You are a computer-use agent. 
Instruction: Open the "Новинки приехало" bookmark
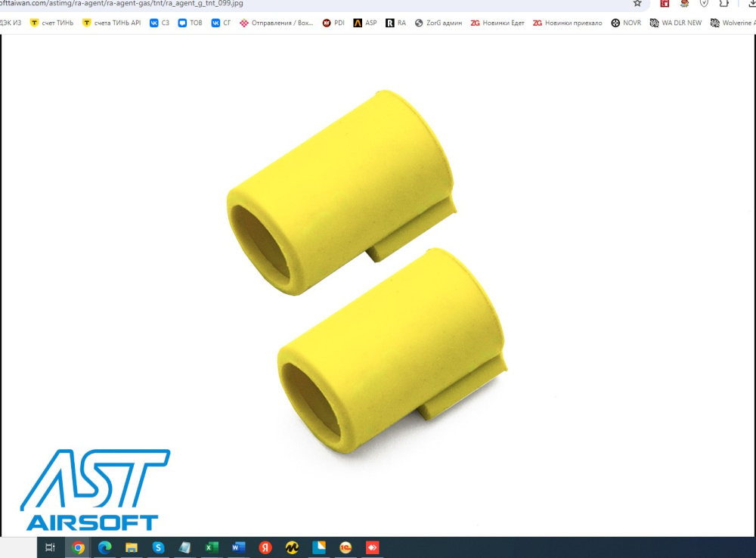(x=568, y=23)
